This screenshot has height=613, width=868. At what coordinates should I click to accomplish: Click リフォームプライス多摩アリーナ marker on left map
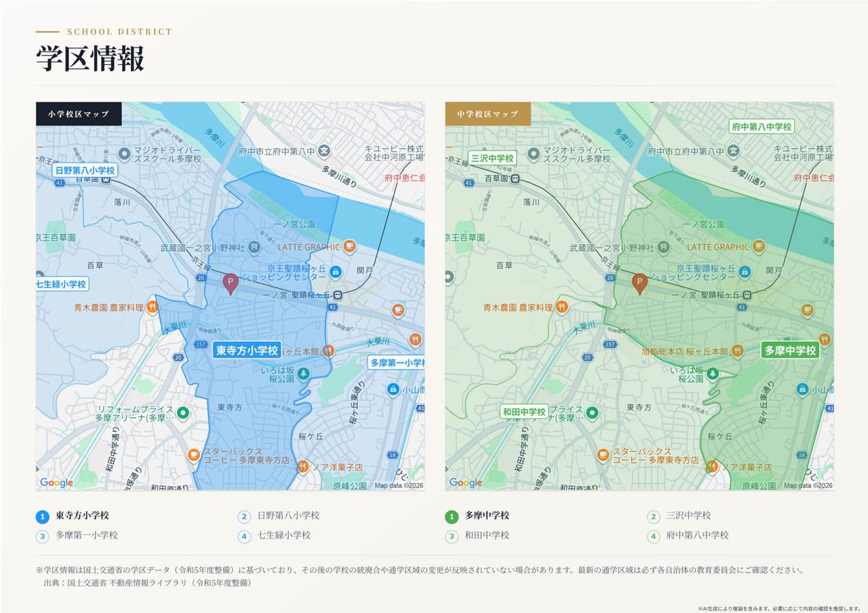(182, 412)
